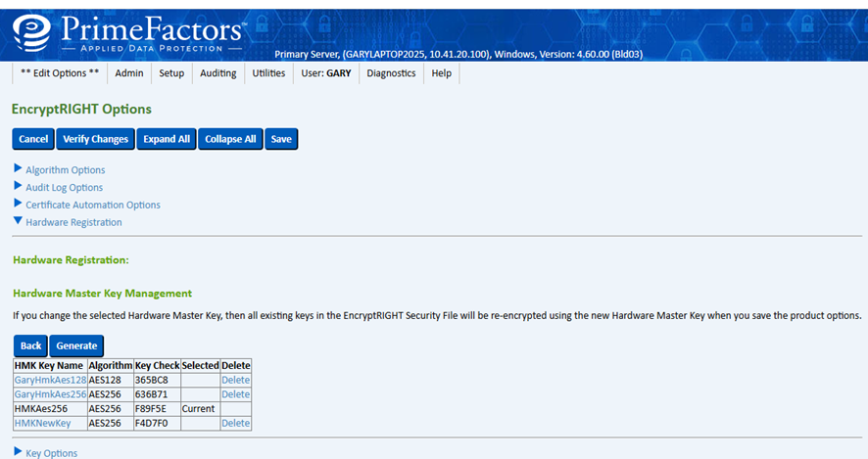Open the Setup menu
Image resolution: width=868 pixels, height=459 pixels.
(171, 73)
